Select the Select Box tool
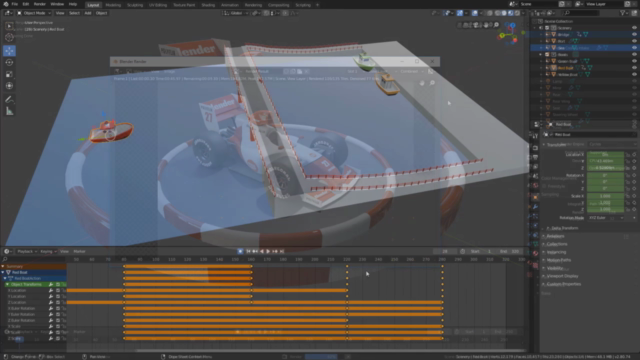This screenshot has height=360, width=640. (9, 26)
